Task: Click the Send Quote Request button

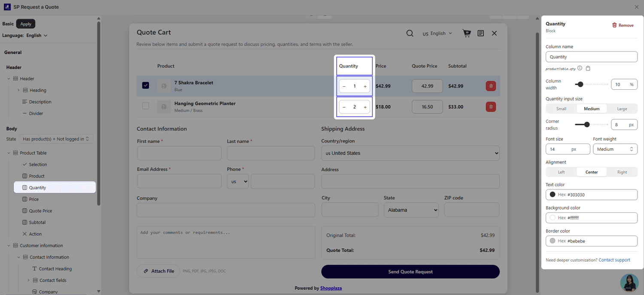Action: pos(410,272)
